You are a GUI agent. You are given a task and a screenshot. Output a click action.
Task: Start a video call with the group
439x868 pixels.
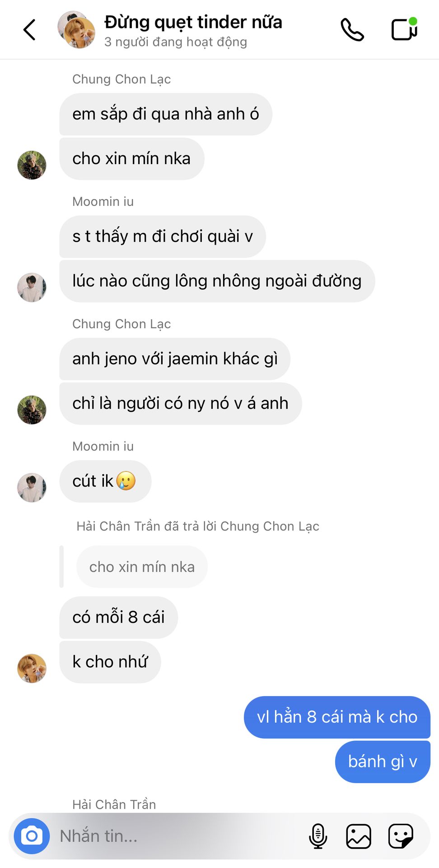404,29
